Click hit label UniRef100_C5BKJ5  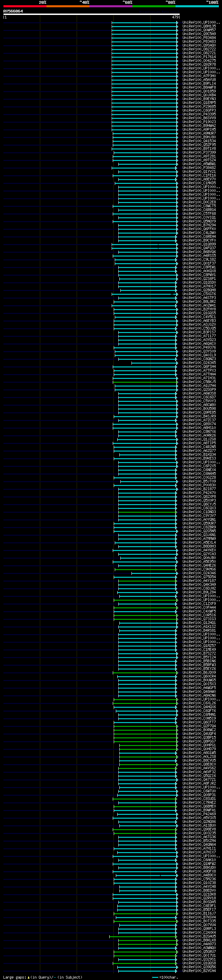199,382
